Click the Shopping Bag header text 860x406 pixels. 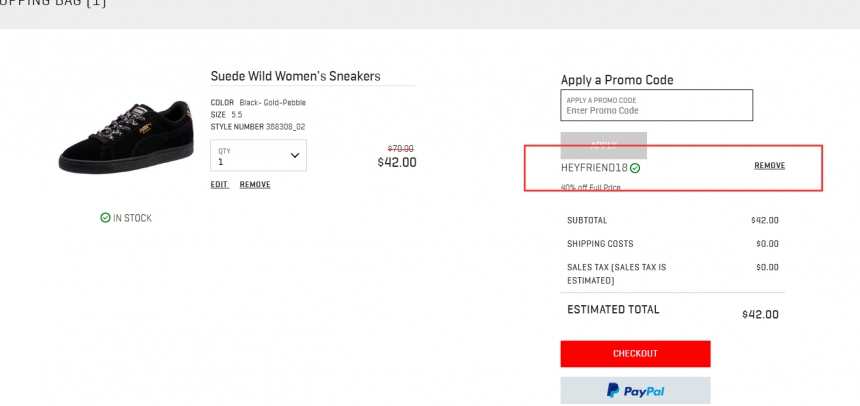coord(53,3)
